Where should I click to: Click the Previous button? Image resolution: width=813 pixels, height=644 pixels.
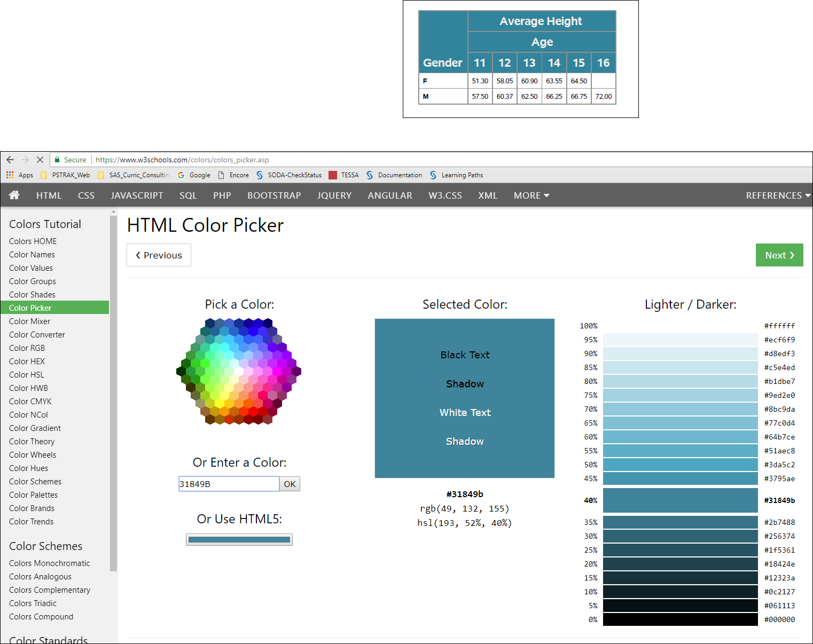click(x=159, y=255)
